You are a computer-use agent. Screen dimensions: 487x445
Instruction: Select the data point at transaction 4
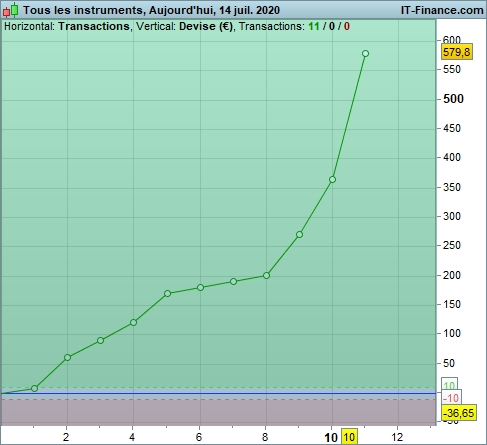tap(133, 322)
